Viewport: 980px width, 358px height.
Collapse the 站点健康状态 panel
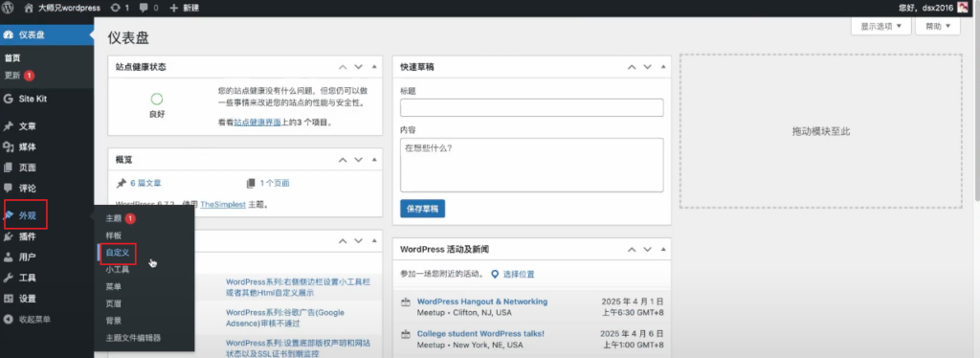coord(374,67)
